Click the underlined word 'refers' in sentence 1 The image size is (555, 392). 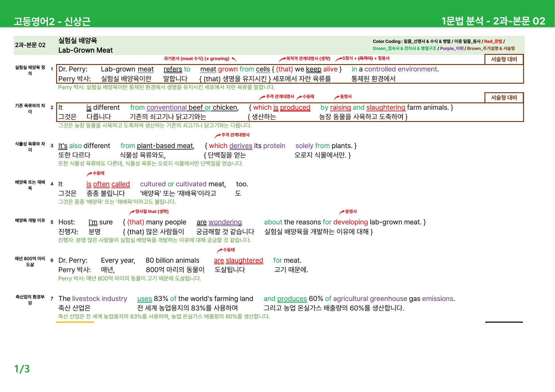[173, 69]
